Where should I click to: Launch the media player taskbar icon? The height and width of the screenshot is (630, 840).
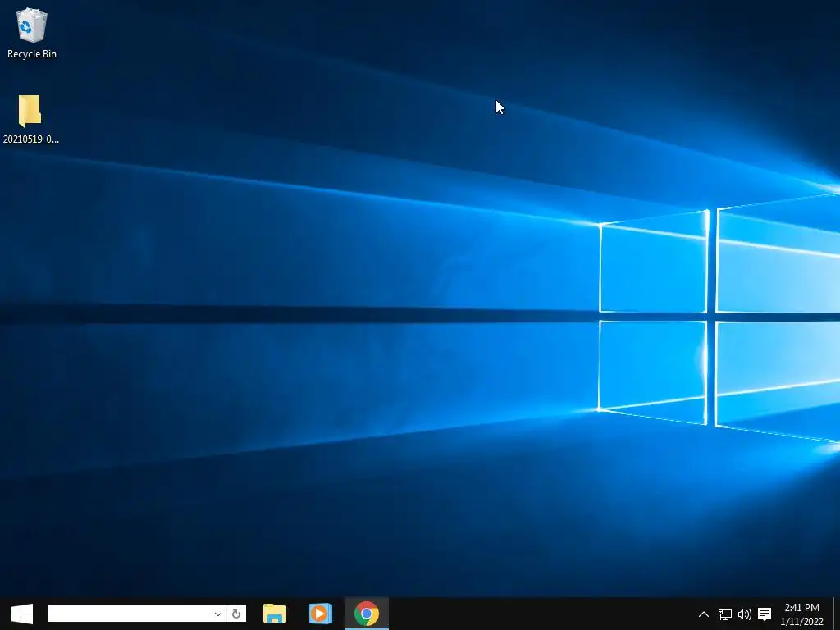321,614
